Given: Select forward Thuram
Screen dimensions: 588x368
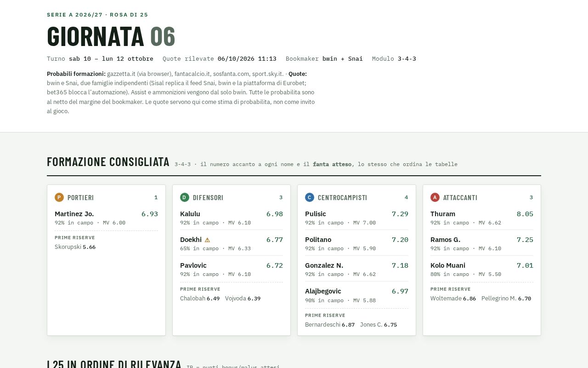Looking at the screenshot, I should click(x=443, y=214).
